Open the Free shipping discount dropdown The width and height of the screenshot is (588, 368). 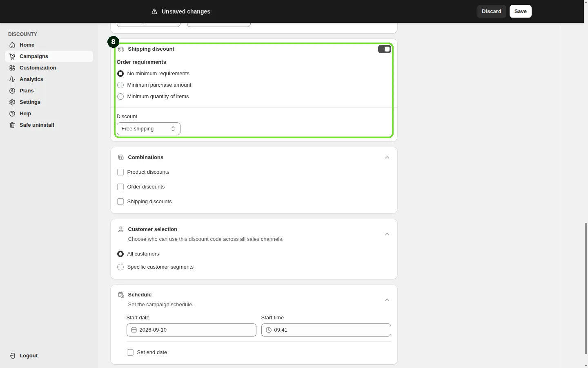pyautogui.click(x=149, y=129)
